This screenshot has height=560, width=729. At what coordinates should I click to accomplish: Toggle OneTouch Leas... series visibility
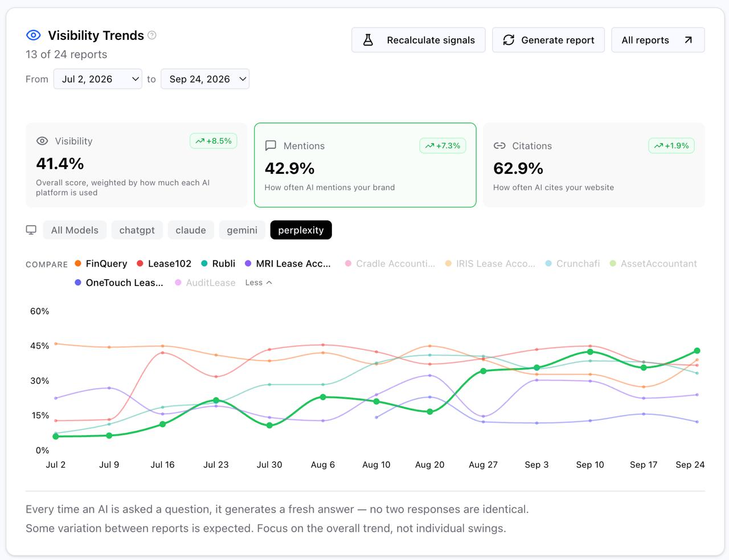pos(119,283)
